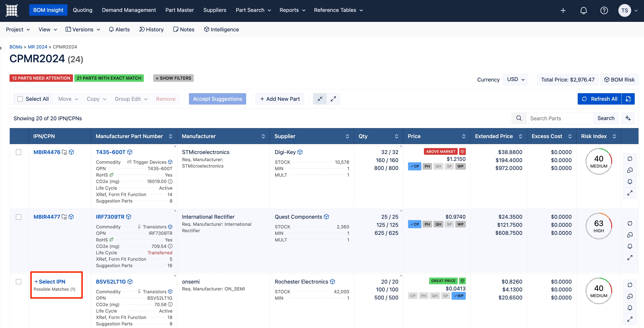Open the Currency USD dropdown
Image resolution: width=644 pixels, height=328 pixels.
click(515, 79)
